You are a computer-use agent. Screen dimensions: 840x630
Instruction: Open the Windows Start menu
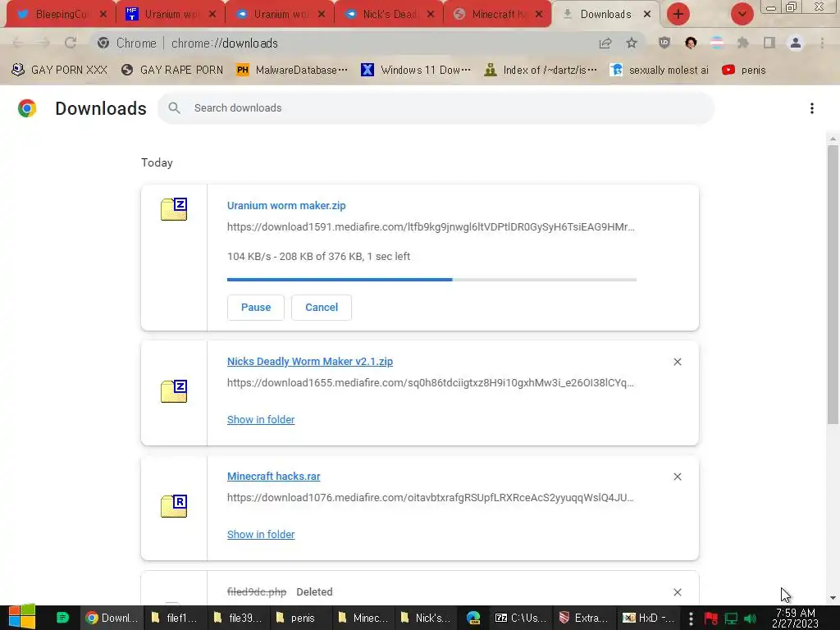click(x=22, y=618)
